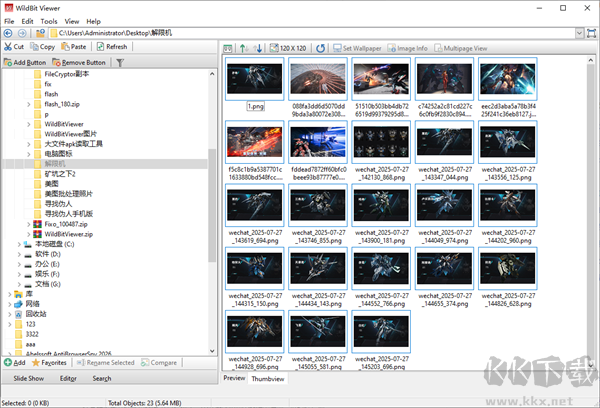The image size is (600, 408).
Task: Click the Compare button
Action: click(159, 362)
